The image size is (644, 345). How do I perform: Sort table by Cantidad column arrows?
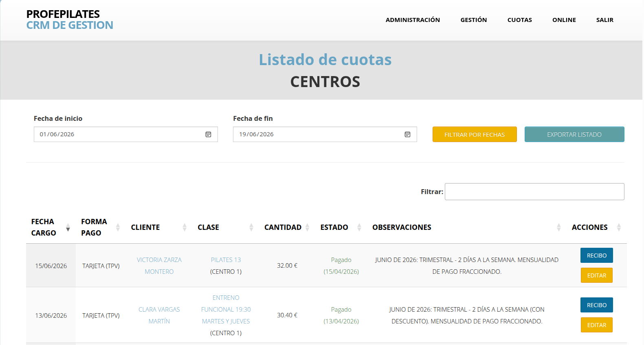308,227
